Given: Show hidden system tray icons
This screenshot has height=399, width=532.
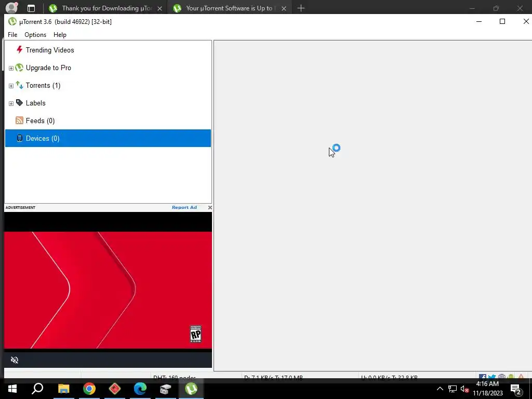Looking at the screenshot, I should (440, 389).
